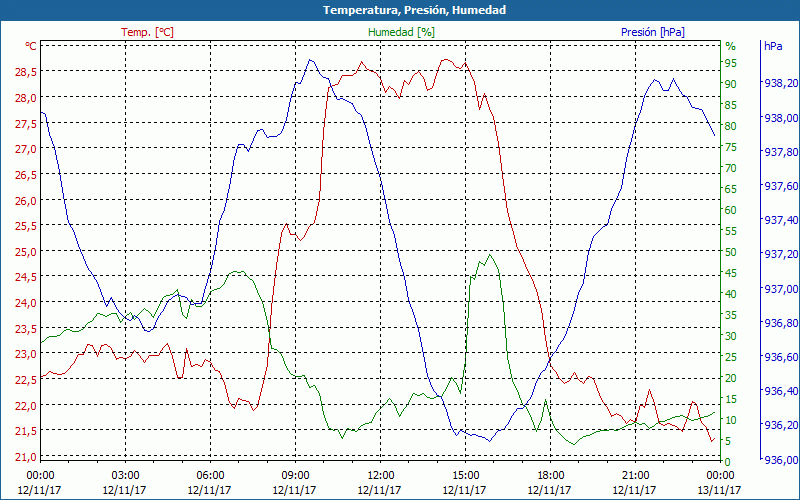The width and height of the screenshot is (800, 500).
Task: Click humidity axis value 70
Action: tap(731, 168)
